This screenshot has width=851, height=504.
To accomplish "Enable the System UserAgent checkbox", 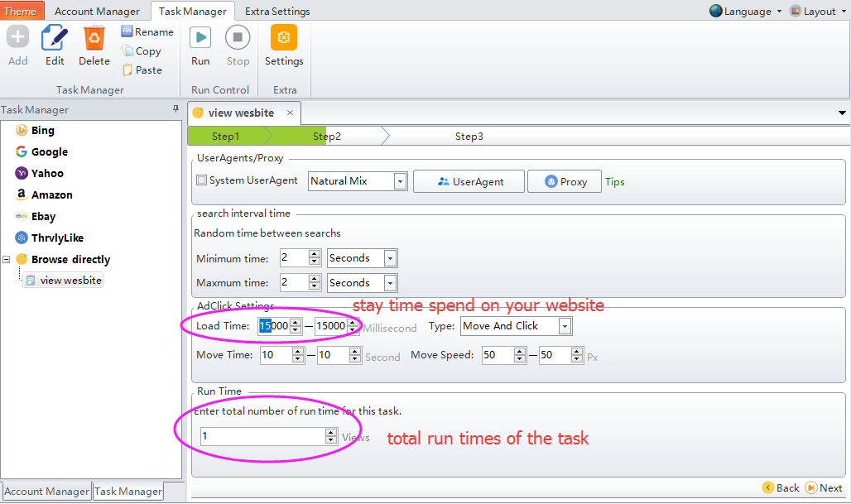I will pos(201,180).
